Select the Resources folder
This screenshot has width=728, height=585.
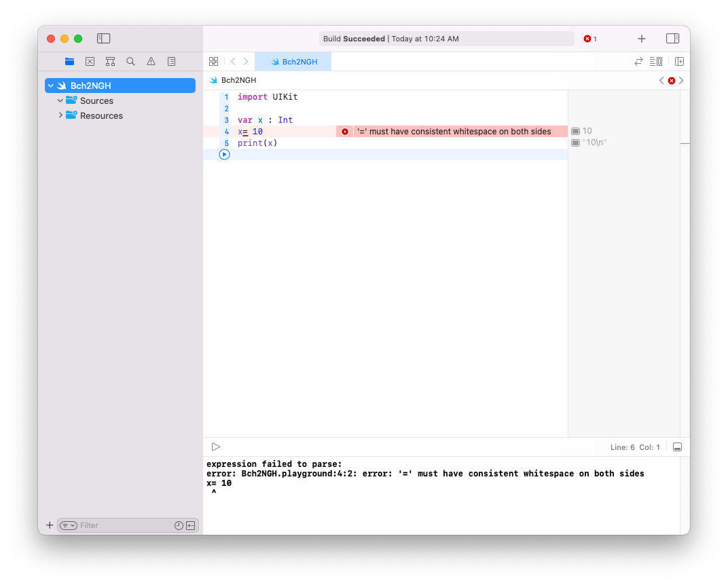pyautogui.click(x=101, y=115)
